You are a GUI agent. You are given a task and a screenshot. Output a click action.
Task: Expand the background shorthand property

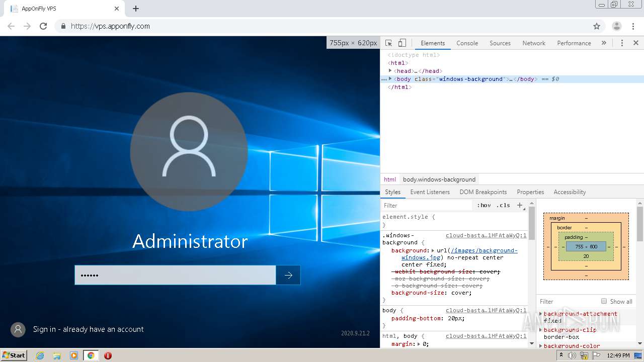[433, 250]
